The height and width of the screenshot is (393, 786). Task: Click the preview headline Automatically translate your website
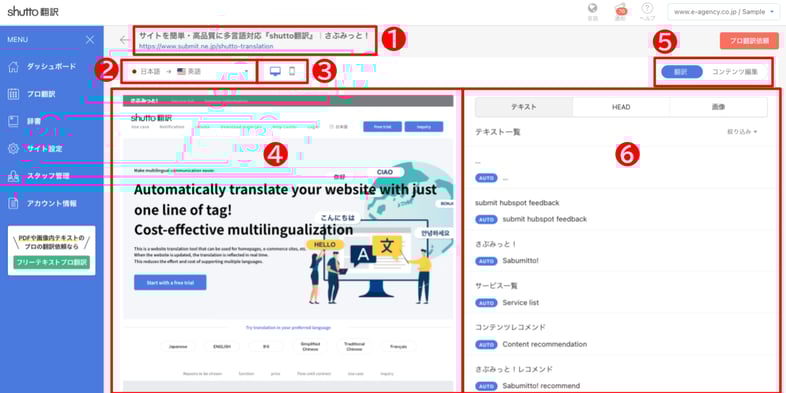point(286,210)
